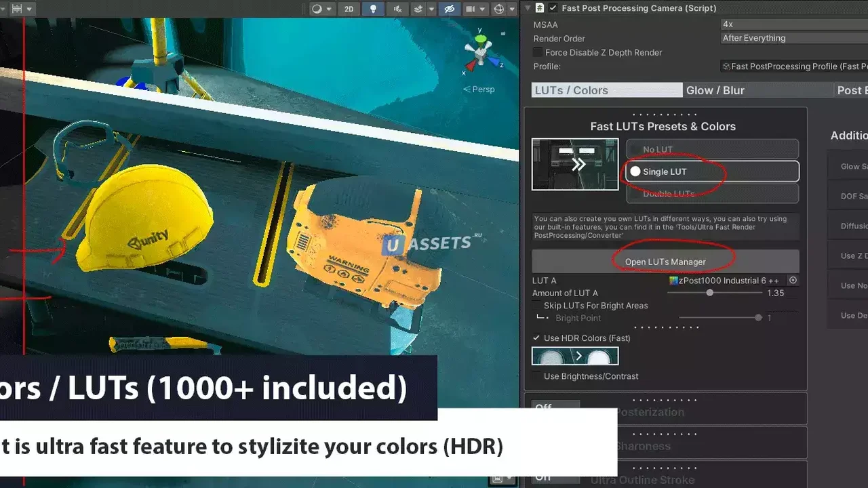Screen dimensions: 868x488
Task: Open the shading mode dropdown arrow
Action: (x=329, y=9)
